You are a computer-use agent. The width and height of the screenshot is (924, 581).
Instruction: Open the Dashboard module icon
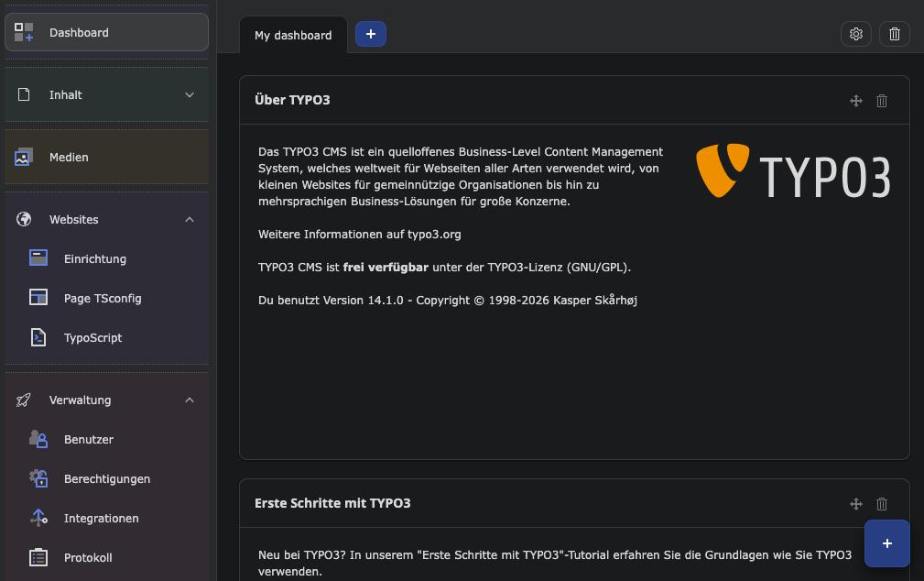pos(24,32)
